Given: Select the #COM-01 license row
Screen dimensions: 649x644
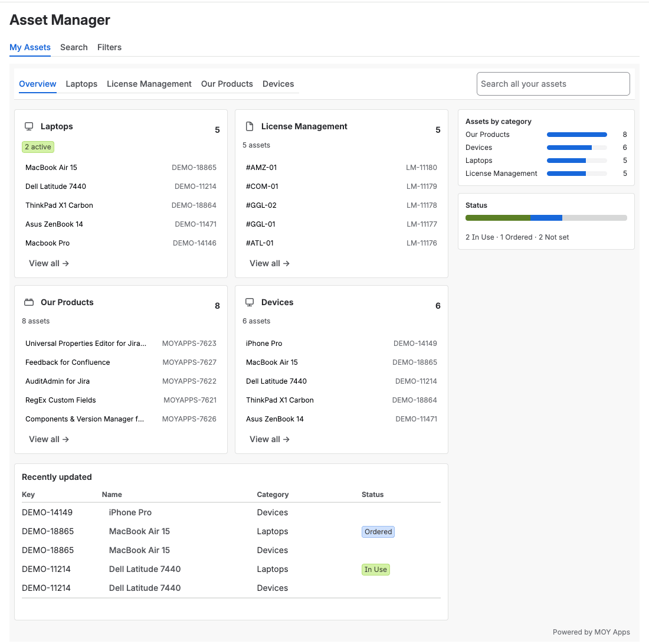Looking at the screenshot, I should pos(342,187).
